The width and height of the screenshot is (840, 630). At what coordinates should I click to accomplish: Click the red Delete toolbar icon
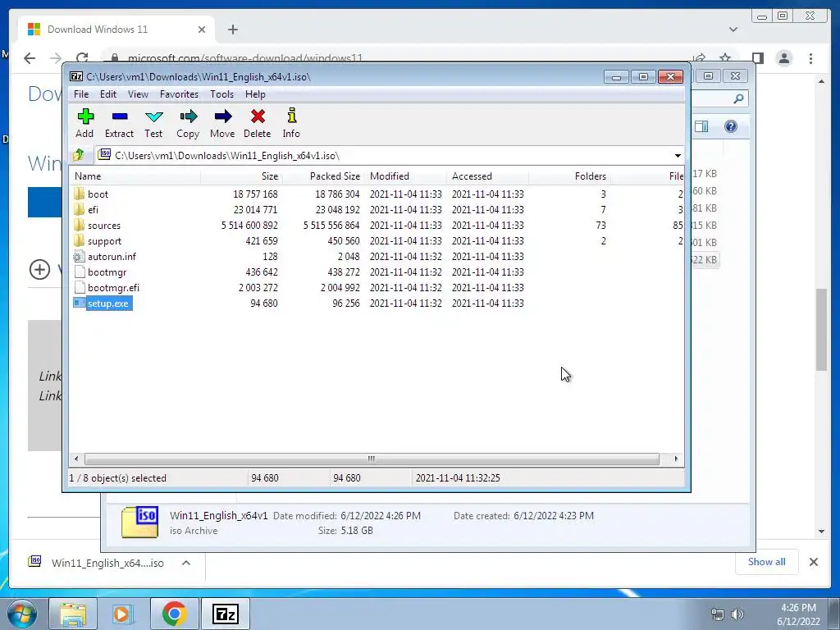click(x=258, y=116)
